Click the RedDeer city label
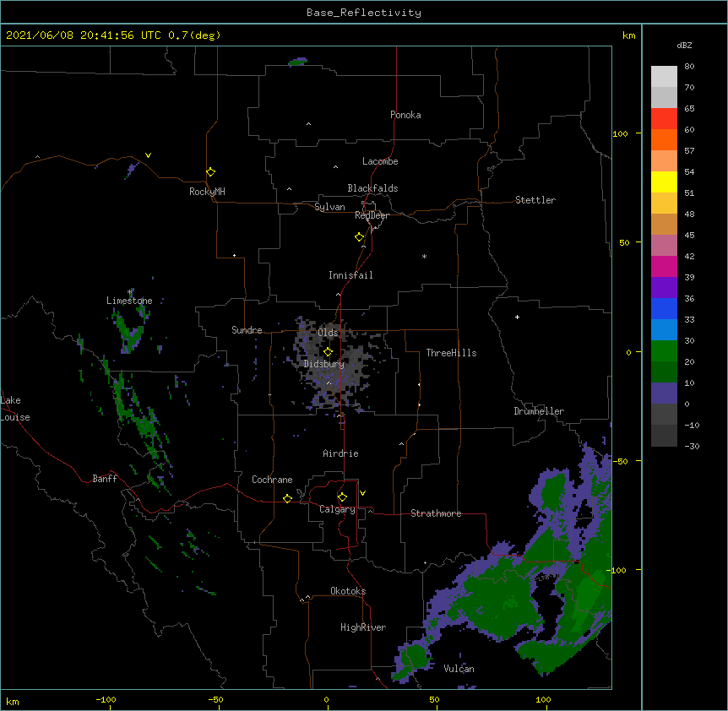728x711 pixels. point(372,215)
